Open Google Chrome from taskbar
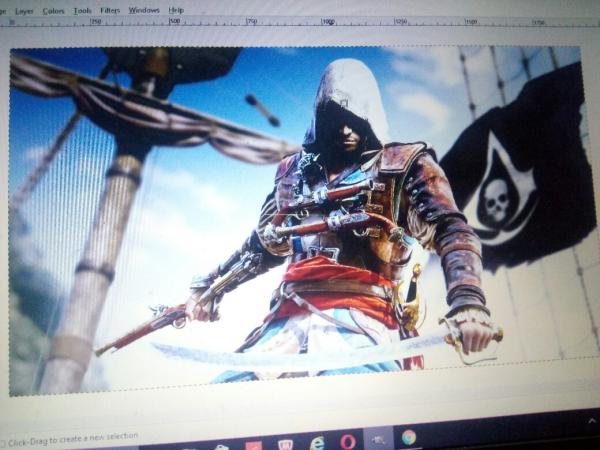Image resolution: width=600 pixels, height=450 pixels. click(409, 437)
